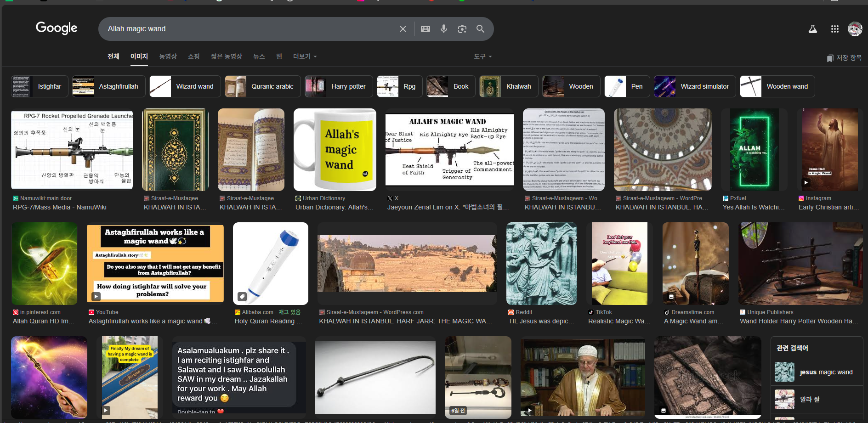Open saved items via 저장 항목
The height and width of the screenshot is (423, 868).
(844, 58)
